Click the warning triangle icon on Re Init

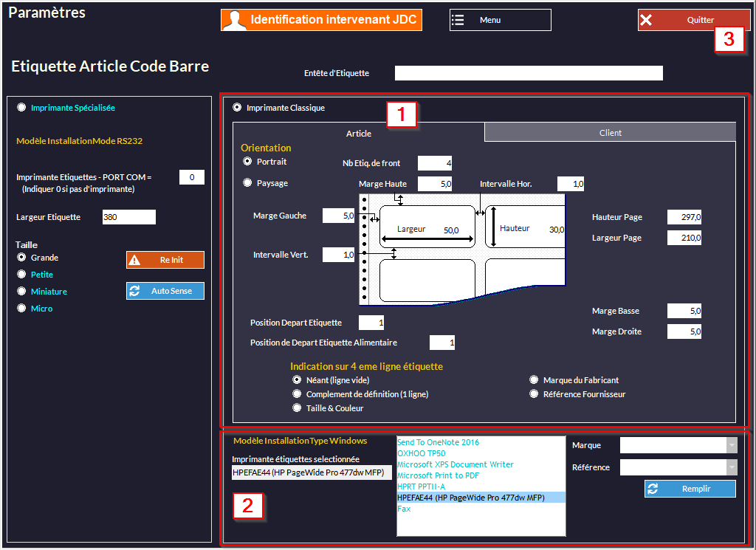(134, 260)
